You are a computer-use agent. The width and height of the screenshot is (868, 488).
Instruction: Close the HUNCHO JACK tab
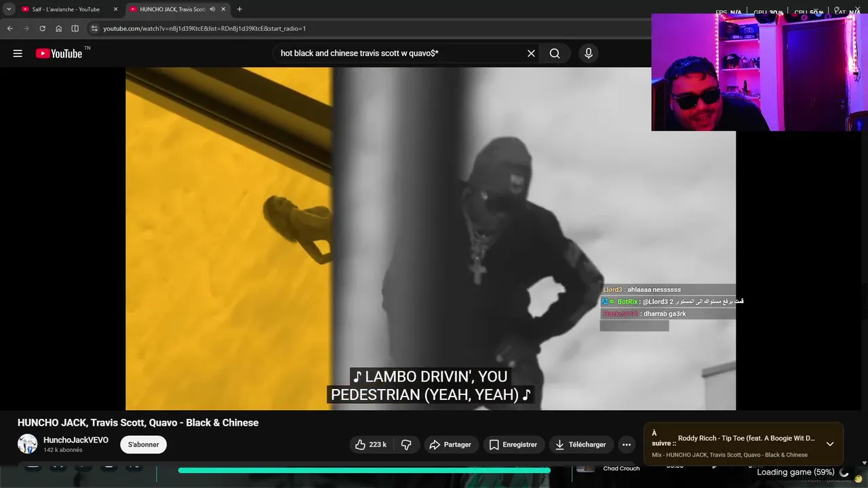coord(223,9)
